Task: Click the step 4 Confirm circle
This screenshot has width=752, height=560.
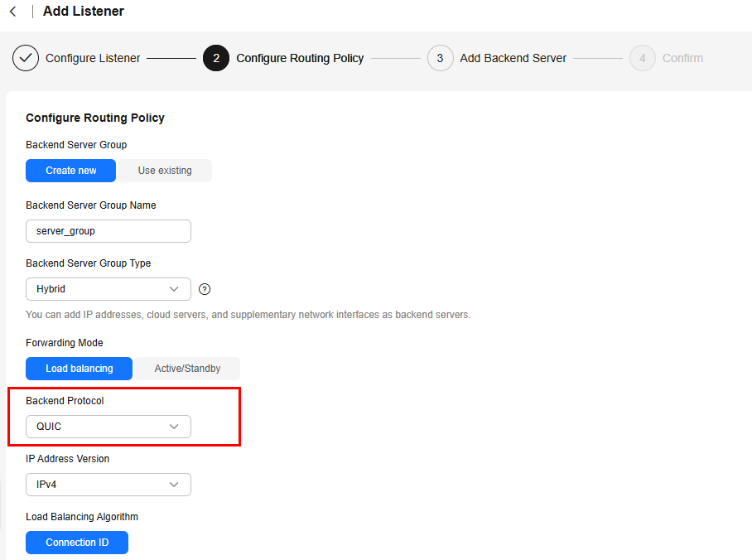Action: click(x=642, y=58)
